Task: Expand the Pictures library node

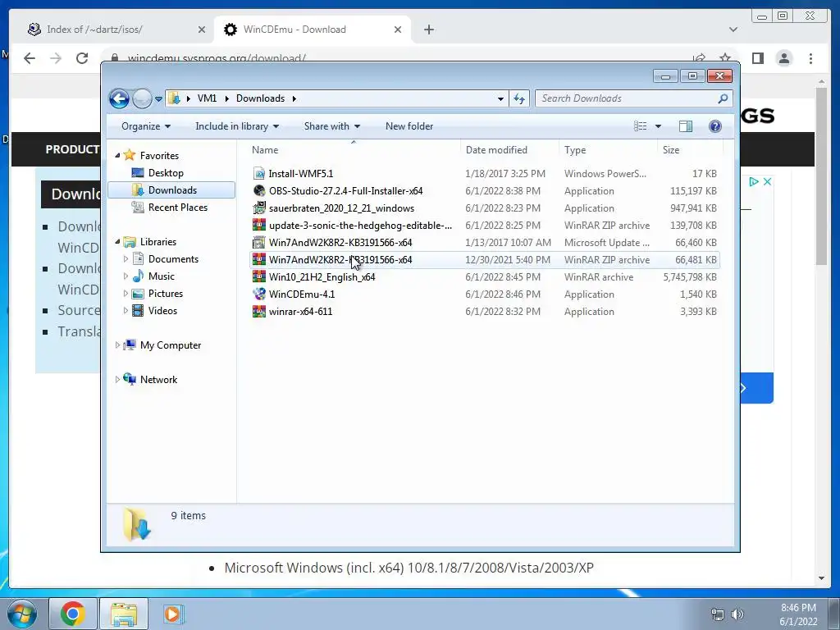Action: click(126, 294)
